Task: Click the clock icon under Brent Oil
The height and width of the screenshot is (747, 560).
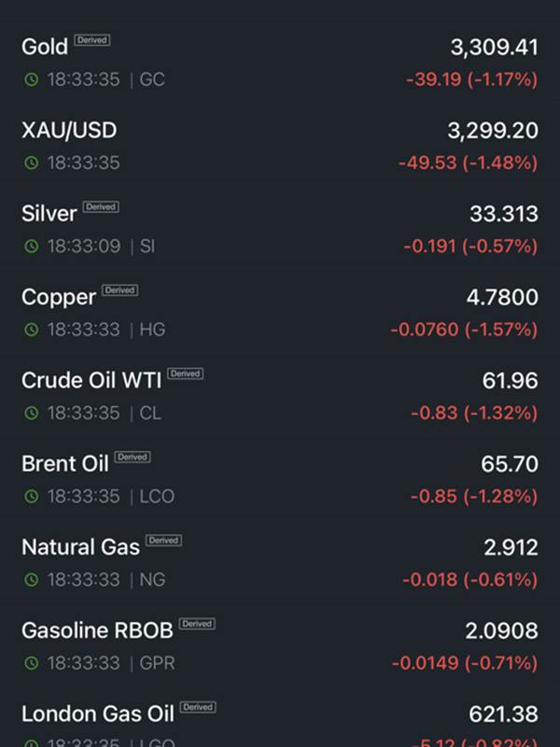Action: coord(32,496)
